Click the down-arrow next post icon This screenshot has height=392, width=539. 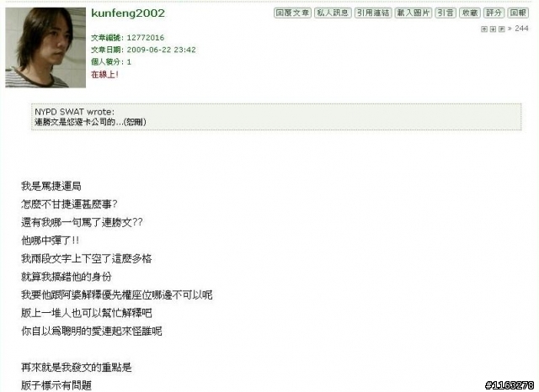[x=493, y=29]
